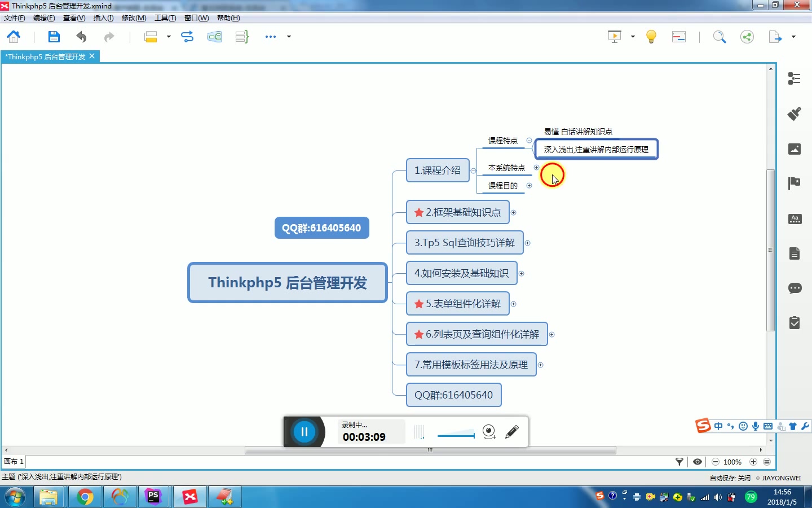This screenshot has width=812, height=508.
Task: Zoom in with the plus button
Action: (x=753, y=462)
